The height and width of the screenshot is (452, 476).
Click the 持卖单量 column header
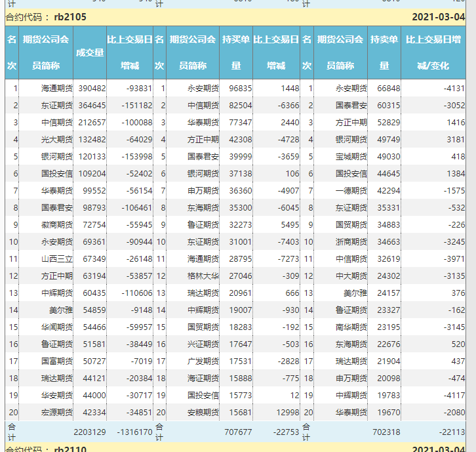[384, 52]
